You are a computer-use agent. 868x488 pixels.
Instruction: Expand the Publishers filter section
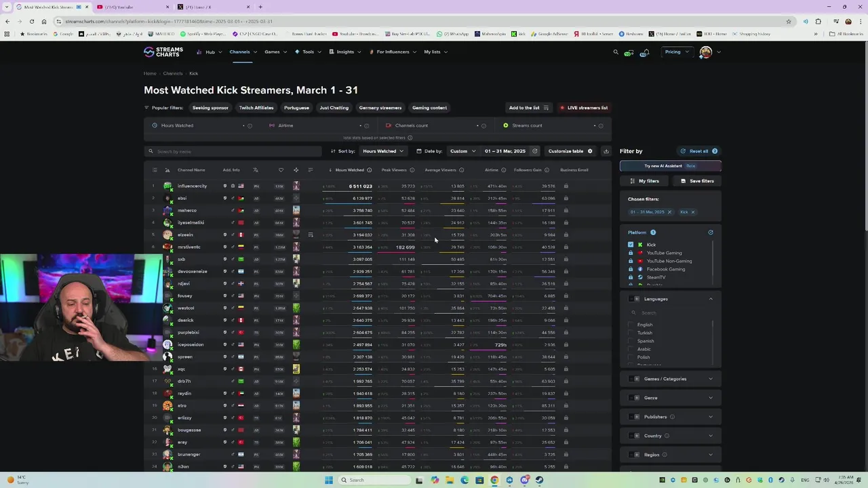coord(711,417)
